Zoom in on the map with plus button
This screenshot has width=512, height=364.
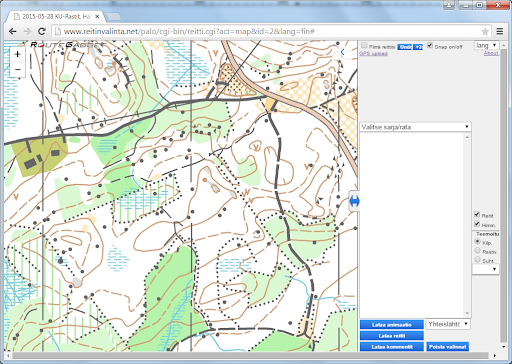point(18,55)
